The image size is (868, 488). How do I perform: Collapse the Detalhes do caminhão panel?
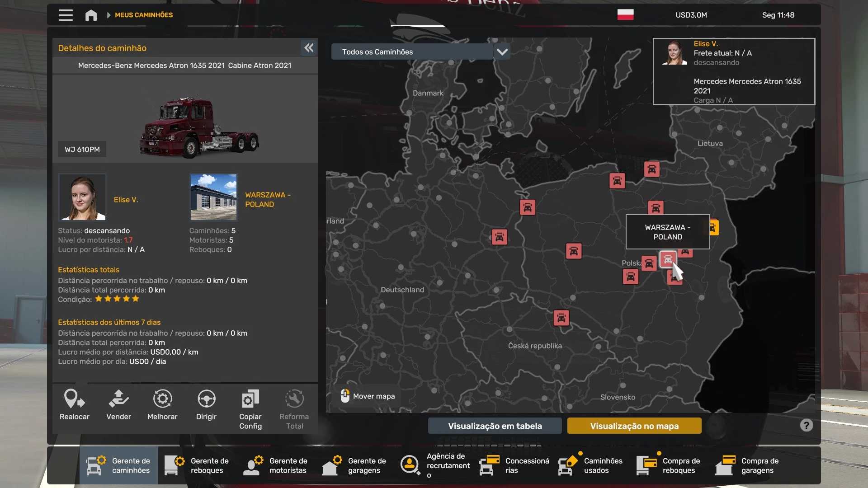[x=309, y=48]
